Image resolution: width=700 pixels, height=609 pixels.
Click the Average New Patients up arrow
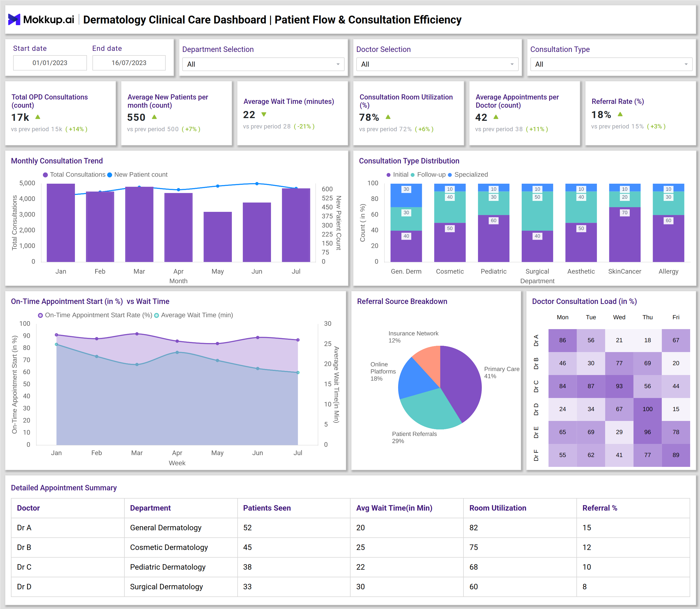[x=154, y=117]
